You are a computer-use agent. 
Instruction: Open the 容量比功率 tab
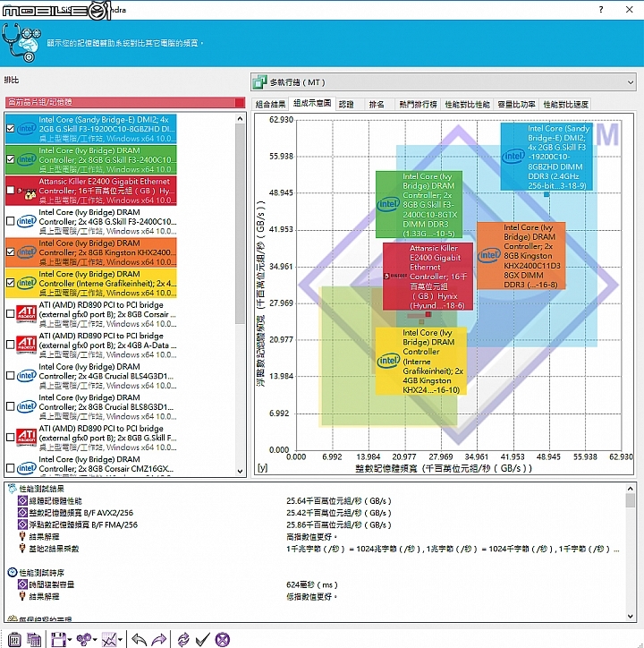[x=516, y=104]
